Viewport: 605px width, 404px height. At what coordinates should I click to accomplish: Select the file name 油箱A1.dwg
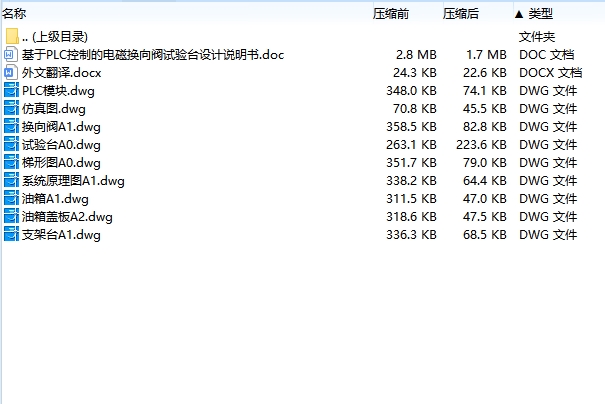click(55, 199)
